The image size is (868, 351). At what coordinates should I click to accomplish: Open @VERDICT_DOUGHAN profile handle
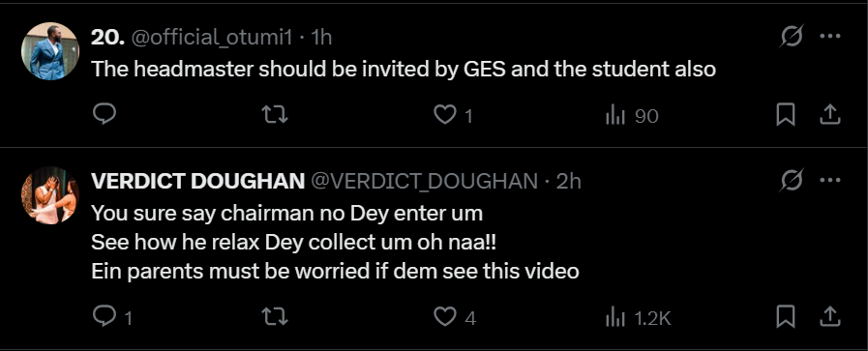[424, 182]
